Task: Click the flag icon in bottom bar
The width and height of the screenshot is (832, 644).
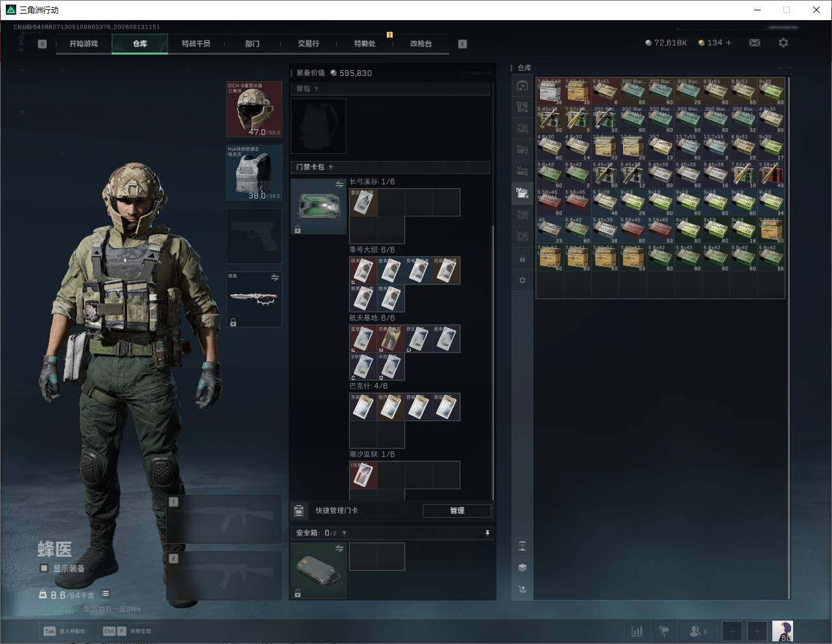Action: tap(664, 631)
